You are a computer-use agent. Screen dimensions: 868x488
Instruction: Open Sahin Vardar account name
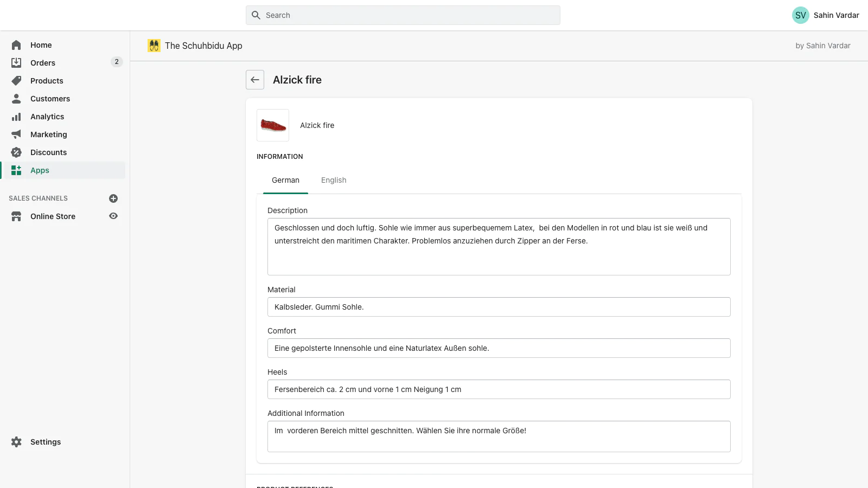pos(836,15)
